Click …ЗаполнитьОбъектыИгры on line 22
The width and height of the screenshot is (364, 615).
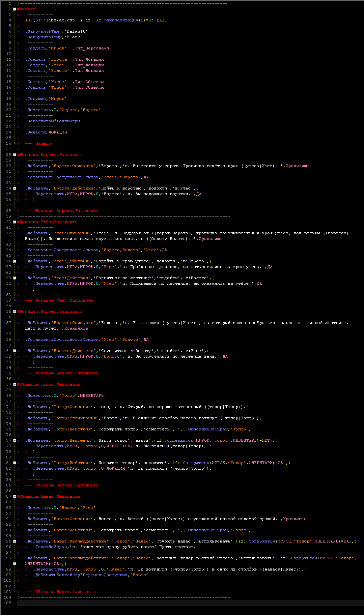click(52, 121)
